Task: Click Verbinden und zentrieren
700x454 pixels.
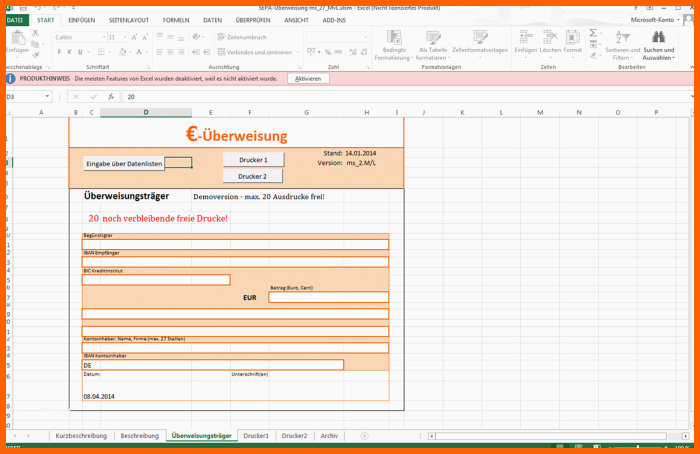Action: coord(254,52)
